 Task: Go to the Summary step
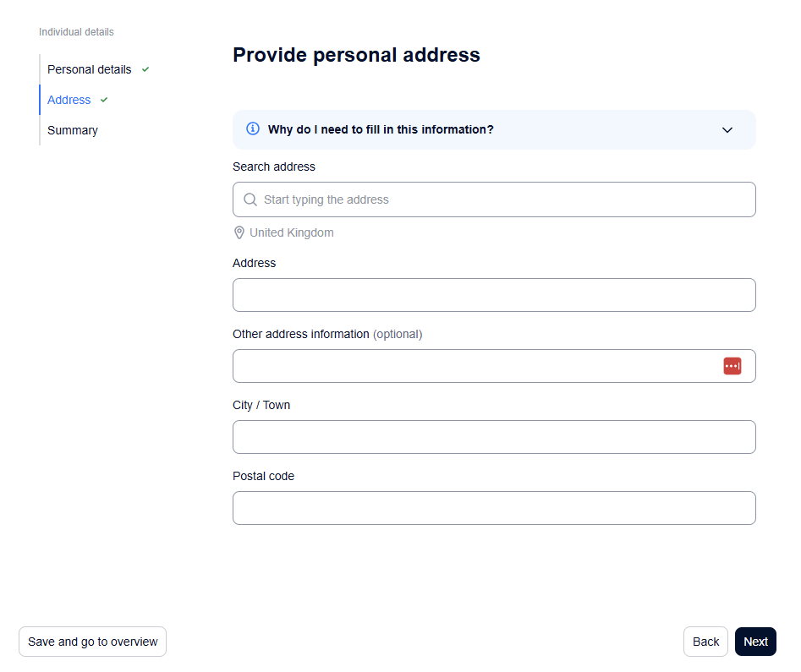pyautogui.click(x=73, y=131)
